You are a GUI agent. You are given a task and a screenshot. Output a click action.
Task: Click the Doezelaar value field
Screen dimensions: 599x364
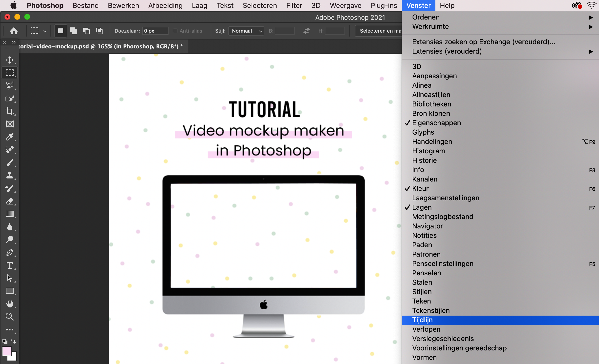(x=155, y=31)
